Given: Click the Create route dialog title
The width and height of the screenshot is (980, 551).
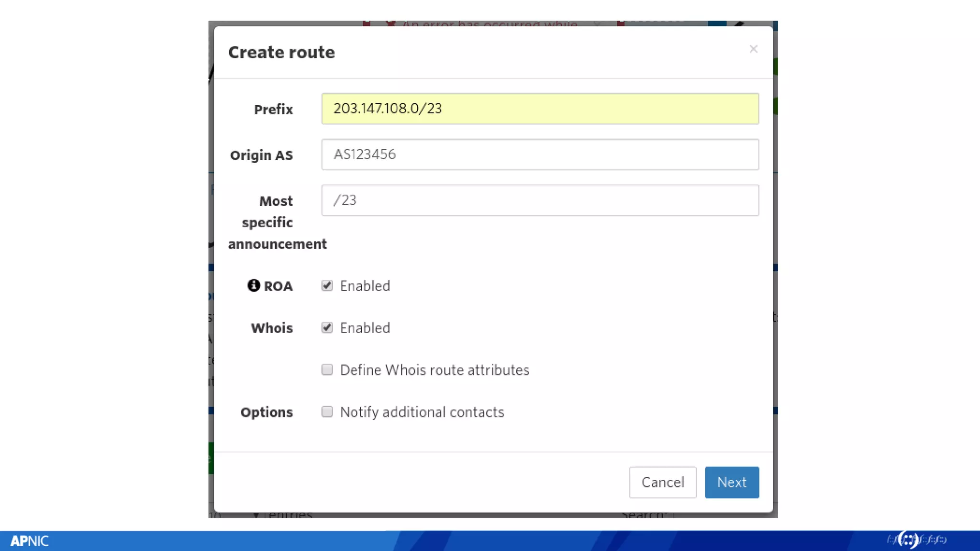Looking at the screenshot, I should tap(281, 52).
